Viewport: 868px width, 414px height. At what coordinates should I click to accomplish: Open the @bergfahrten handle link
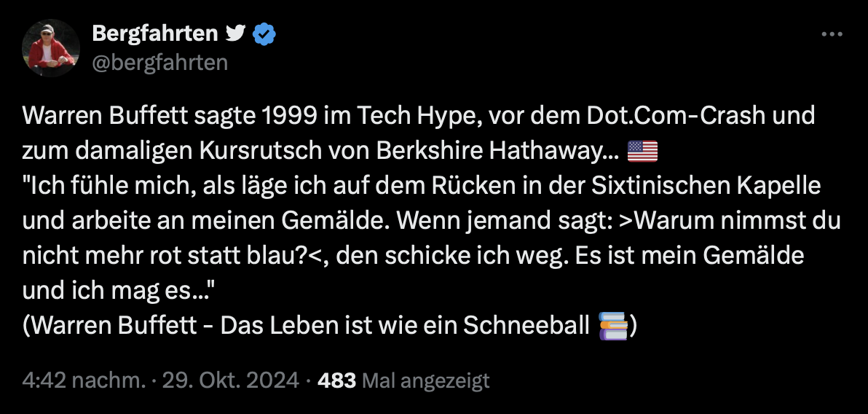click(x=160, y=63)
